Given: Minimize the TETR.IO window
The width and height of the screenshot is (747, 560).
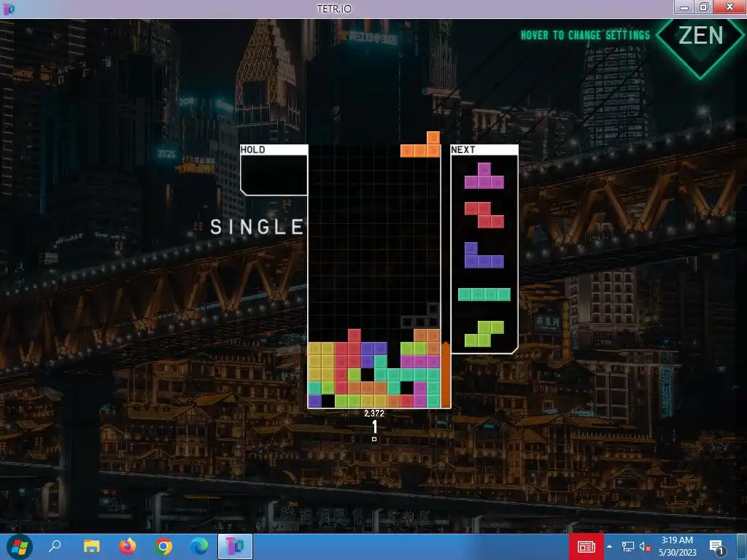Looking at the screenshot, I should (x=684, y=7).
